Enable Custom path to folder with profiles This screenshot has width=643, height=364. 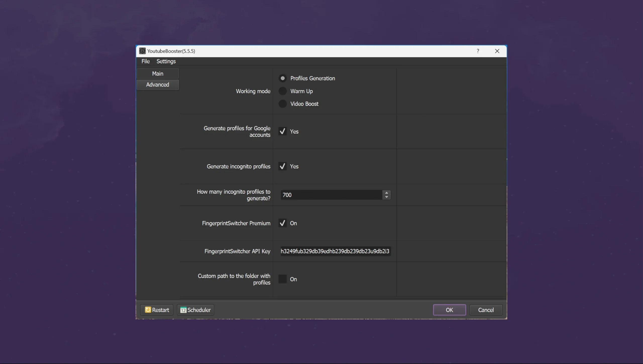pyautogui.click(x=282, y=279)
